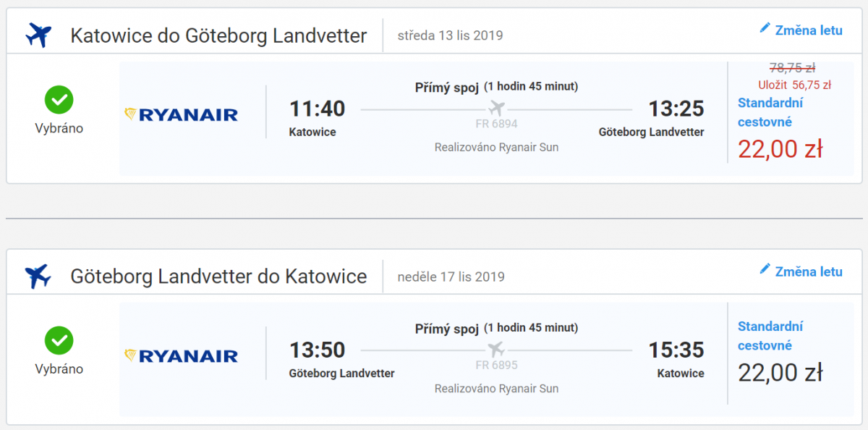Screen dimensions: 868x430
Task: Select Standardní cestovné on return flight
Action: tap(770, 336)
